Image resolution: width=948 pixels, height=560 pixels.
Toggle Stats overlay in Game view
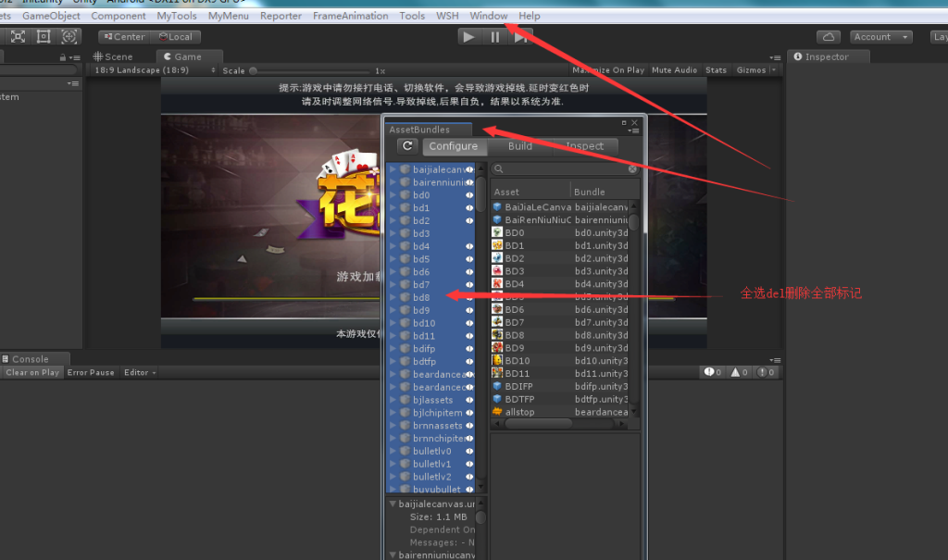click(716, 70)
